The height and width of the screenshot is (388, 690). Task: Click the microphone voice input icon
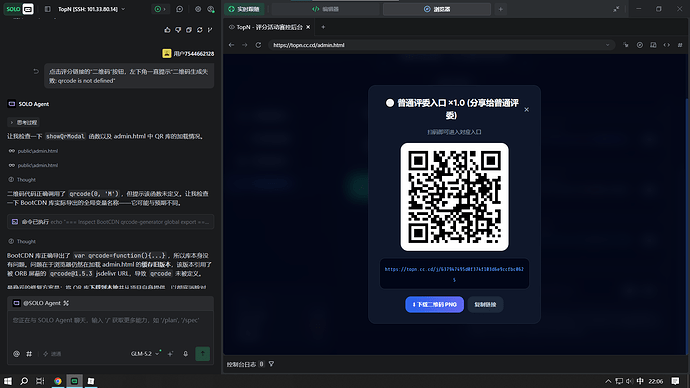point(186,354)
